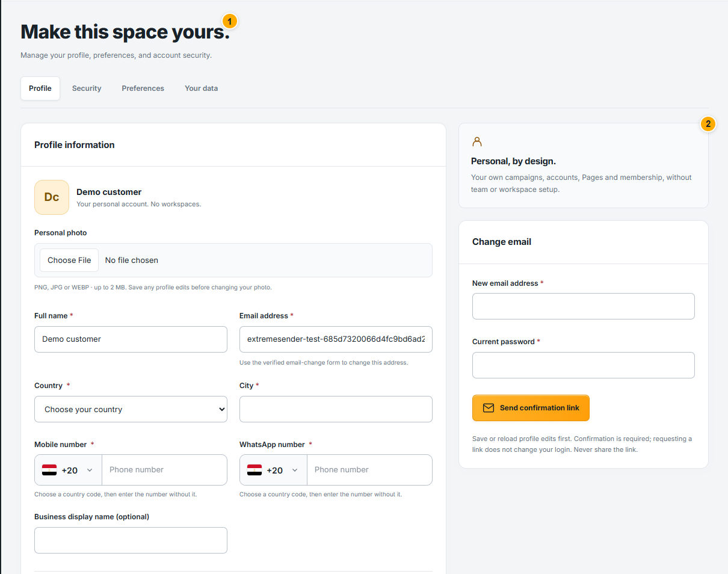This screenshot has height=574, width=728.
Task: Open the WhatsApp number country code dropdown
Action: [273, 470]
